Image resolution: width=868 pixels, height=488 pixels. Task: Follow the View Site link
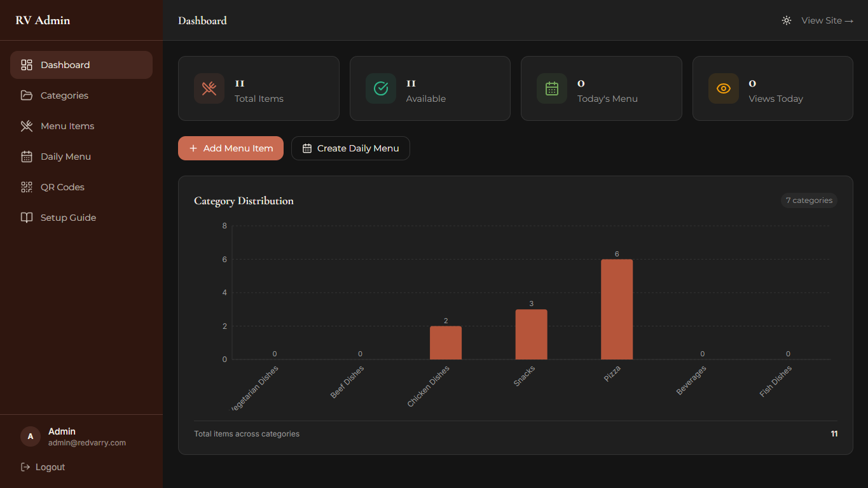[827, 20]
